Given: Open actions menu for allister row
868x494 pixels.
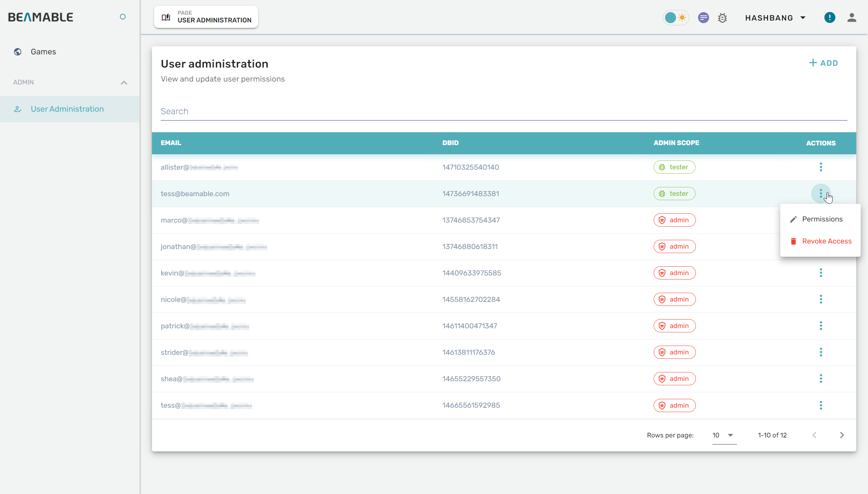Looking at the screenshot, I should click(x=821, y=167).
